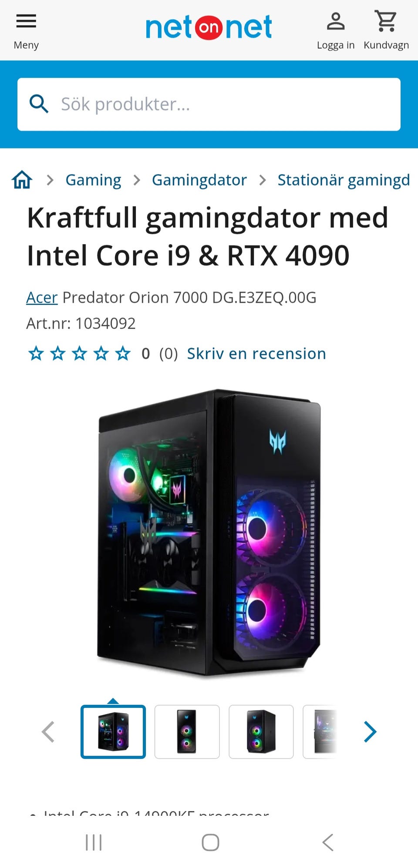Tap Android home button icon

210,842
